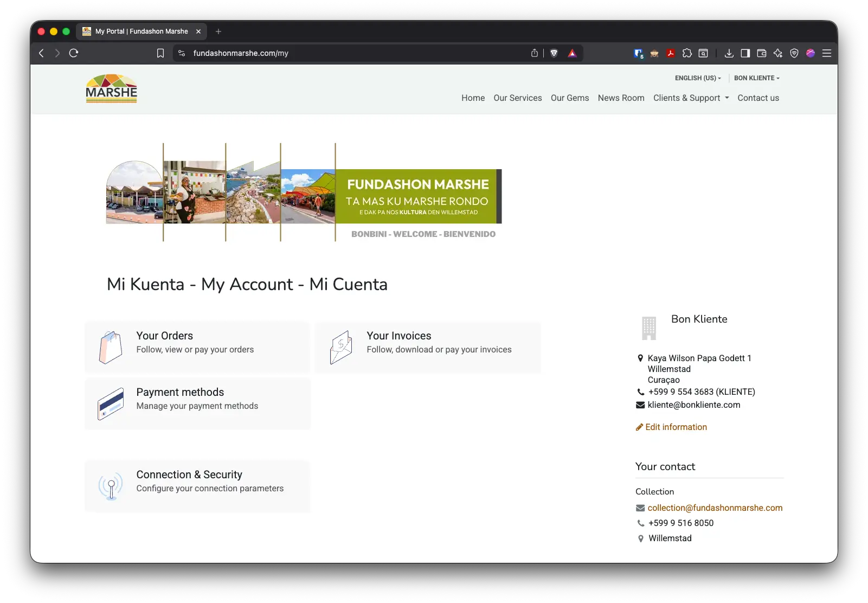Click the antenna connection security icon
This screenshot has width=868, height=603.
point(111,486)
